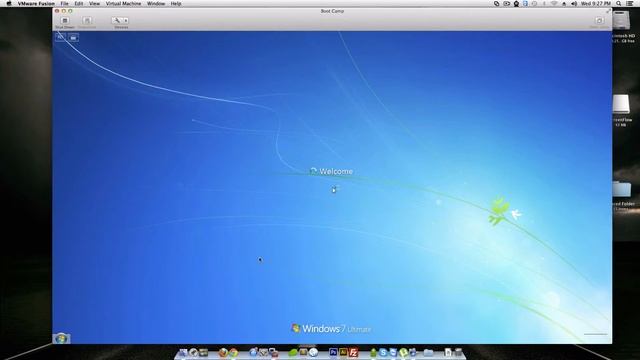640x360 pixels.
Task: Open Spotlight search magnifier
Action: 619,4
